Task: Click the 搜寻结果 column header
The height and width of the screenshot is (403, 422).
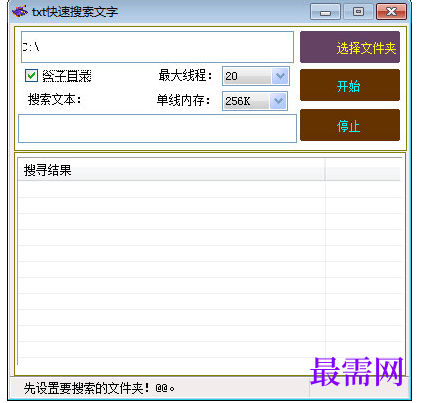Action: (x=171, y=170)
